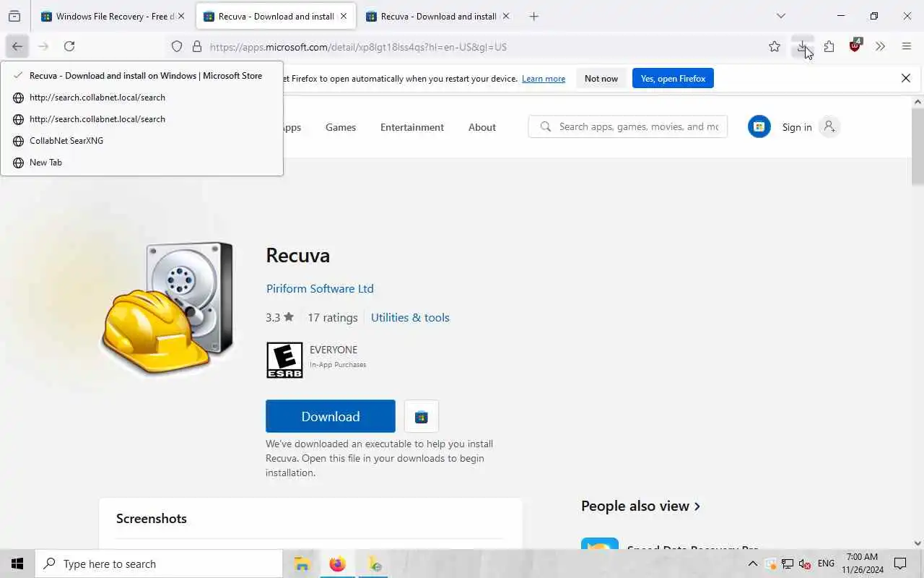Show more tools overflow chevron
924x578 pixels.
click(880, 46)
